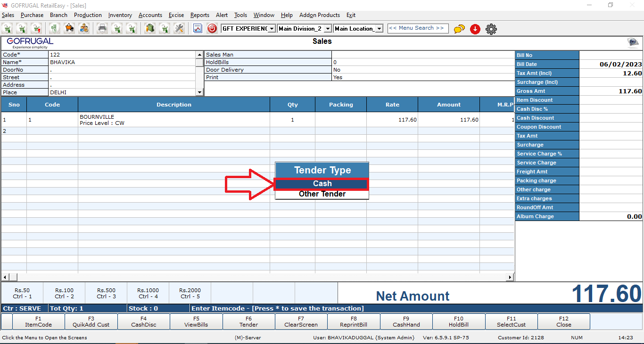
Task: Click the eye icon beside the Sales title
Action: click(633, 43)
